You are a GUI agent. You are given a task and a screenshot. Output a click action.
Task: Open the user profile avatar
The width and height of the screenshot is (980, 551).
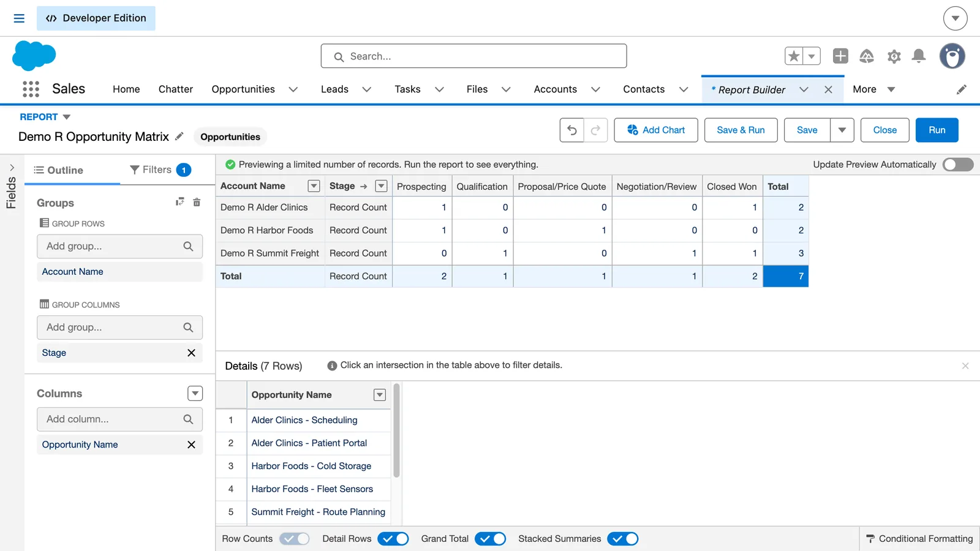point(952,56)
